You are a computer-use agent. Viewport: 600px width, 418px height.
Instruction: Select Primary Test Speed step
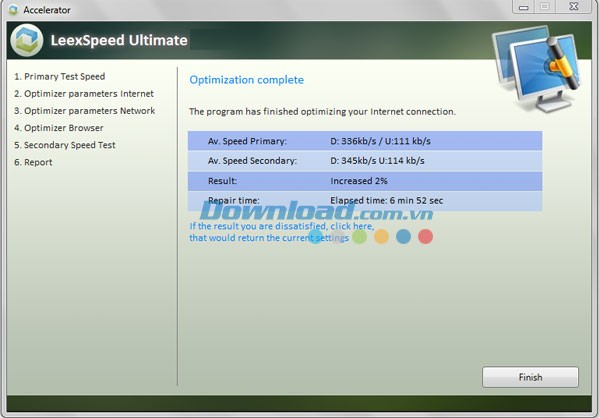pyautogui.click(x=59, y=76)
